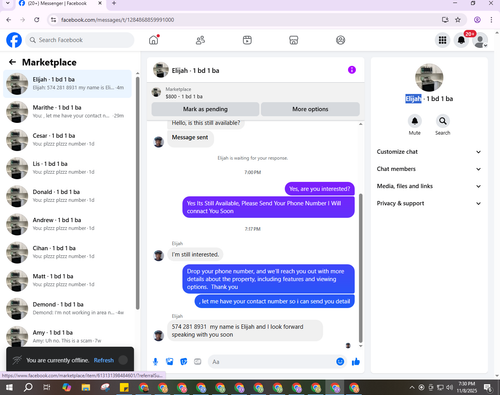Choose a GIF from the composer
The width and height of the screenshot is (500, 395).
198,362
